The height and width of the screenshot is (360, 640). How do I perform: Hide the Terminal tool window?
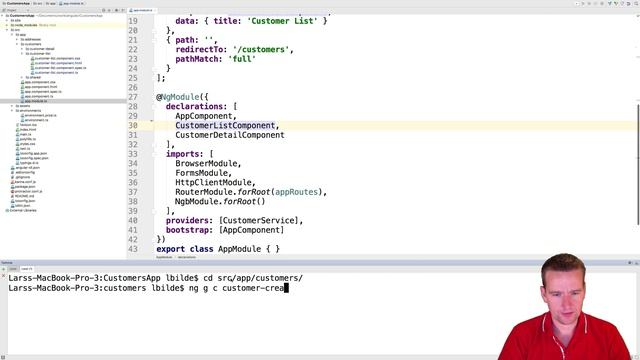pos(636,262)
